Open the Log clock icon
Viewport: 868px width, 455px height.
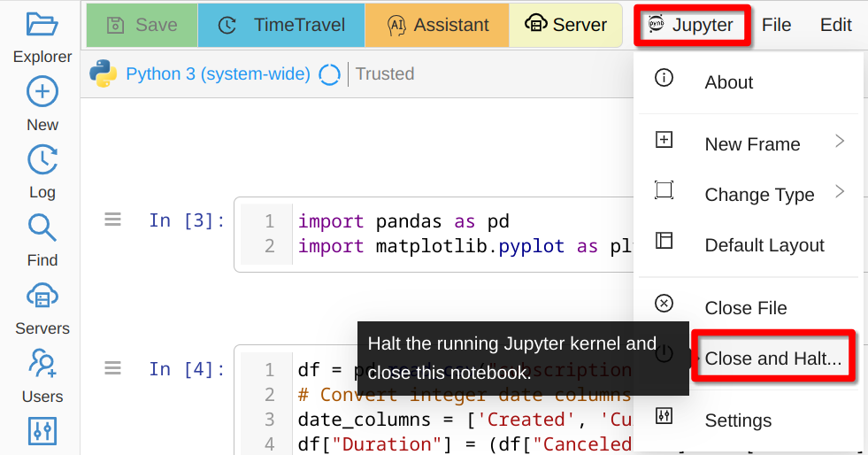pyautogui.click(x=42, y=159)
